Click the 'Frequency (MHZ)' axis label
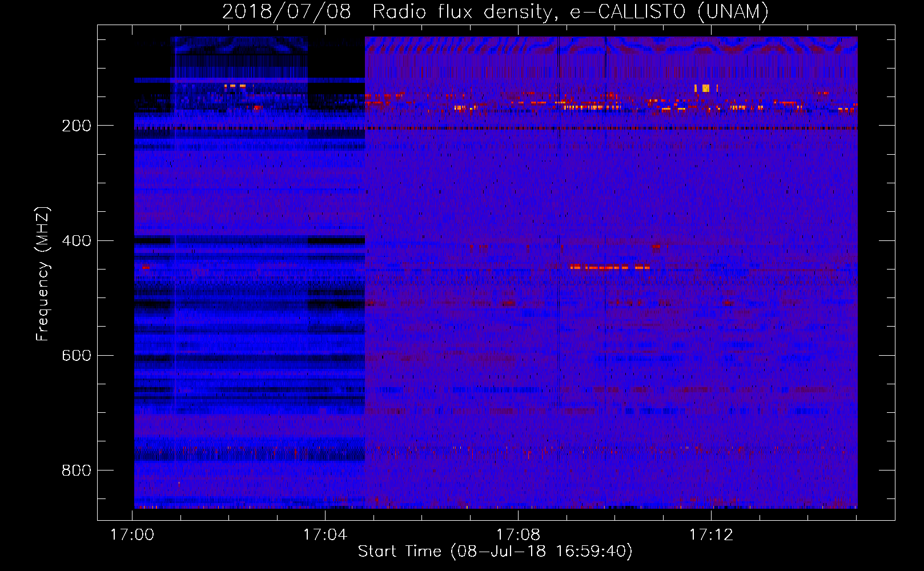 pos(43,274)
